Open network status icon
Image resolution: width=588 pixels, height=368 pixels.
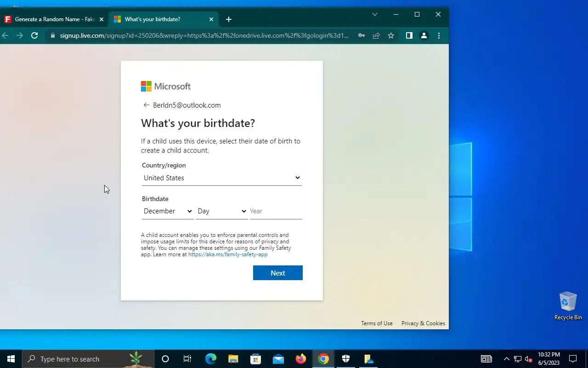(518, 359)
